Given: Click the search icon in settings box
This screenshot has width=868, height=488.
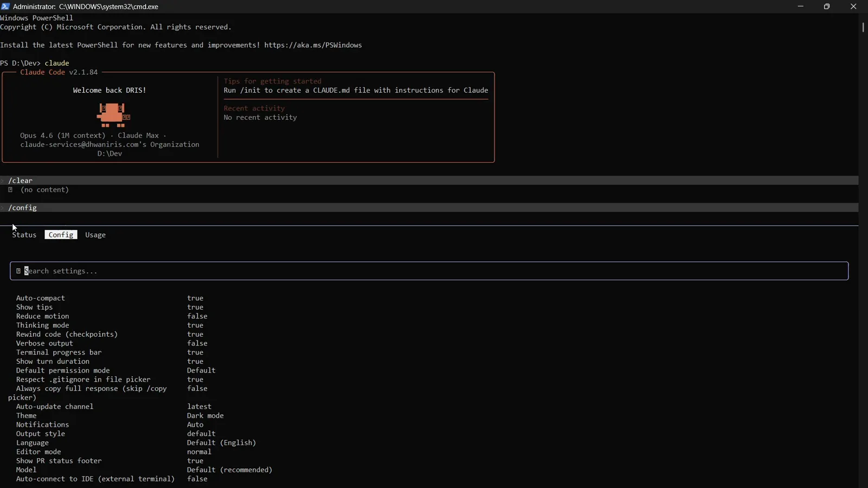Looking at the screenshot, I should pyautogui.click(x=18, y=271).
